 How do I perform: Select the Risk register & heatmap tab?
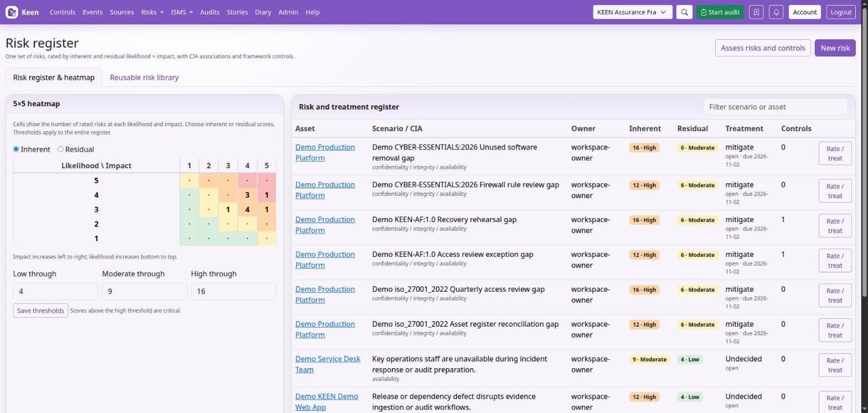pyautogui.click(x=54, y=78)
